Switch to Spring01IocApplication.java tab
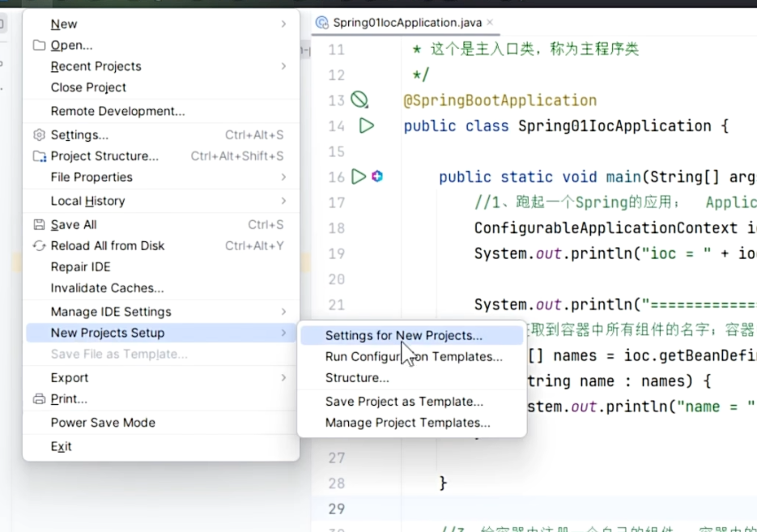Screen dimensions: 757x532 [407, 23]
